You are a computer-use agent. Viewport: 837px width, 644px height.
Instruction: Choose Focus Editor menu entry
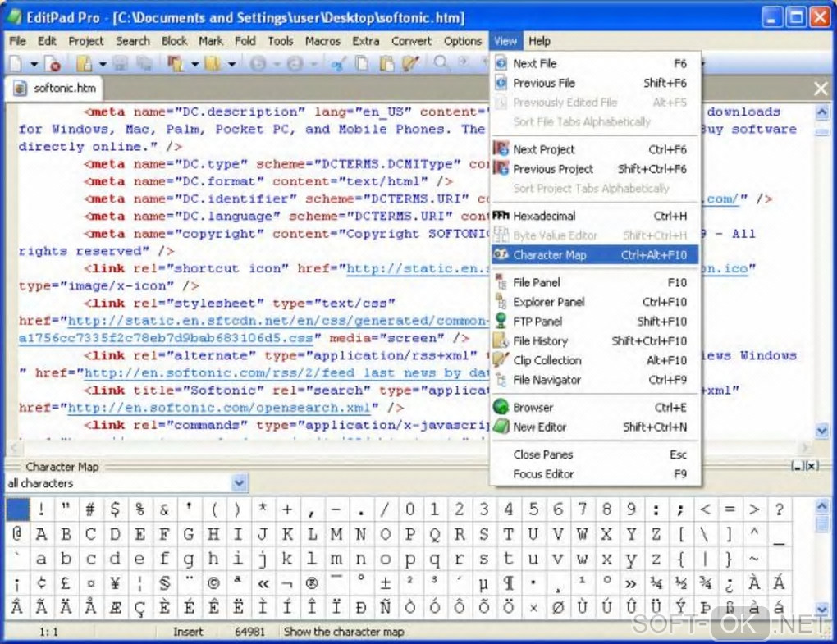click(x=595, y=474)
